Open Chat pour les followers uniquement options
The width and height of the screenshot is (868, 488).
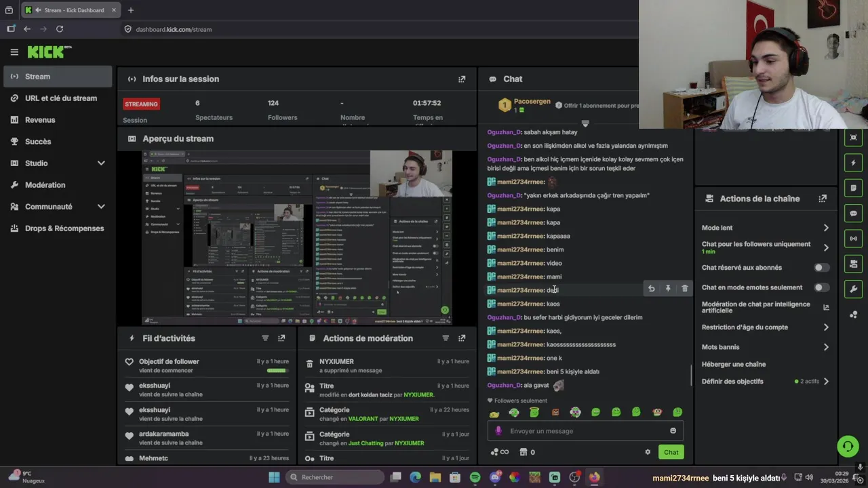(x=765, y=247)
